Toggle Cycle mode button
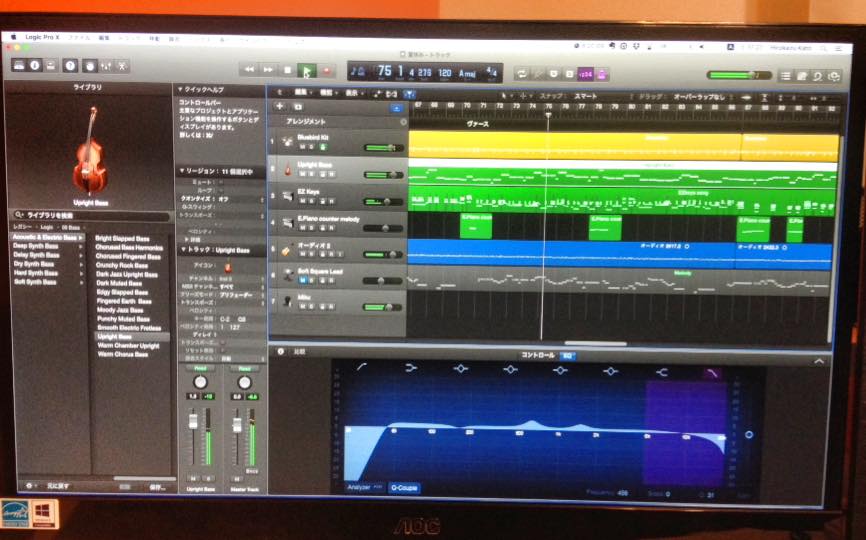866x540 pixels. [x=521, y=73]
